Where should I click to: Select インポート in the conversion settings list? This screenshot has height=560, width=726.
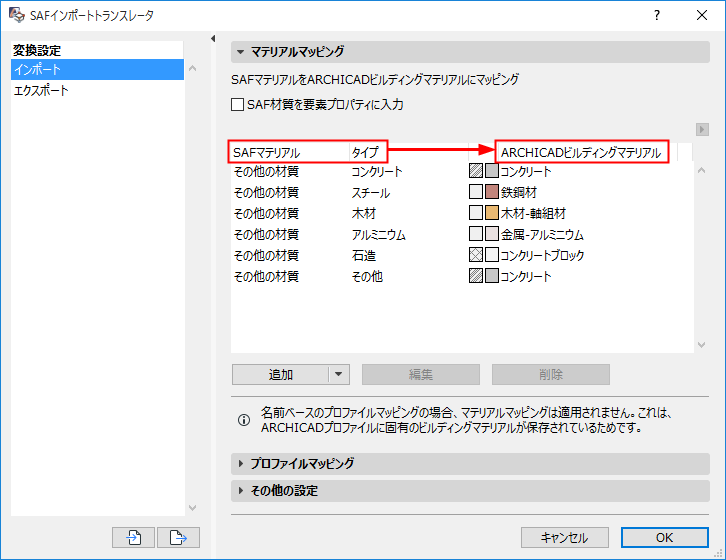coord(97,69)
